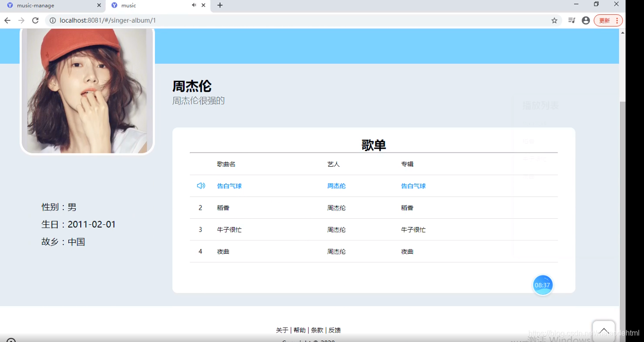The width and height of the screenshot is (644, 342).
Task: Go back using the browser back arrow
Action: coord(8,20)
